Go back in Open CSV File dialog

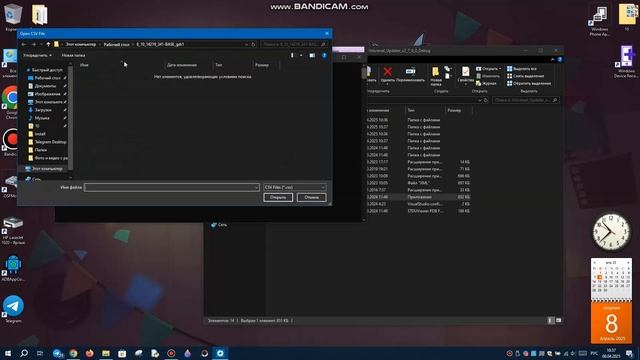pyautogui.click(x=24, y=44)
